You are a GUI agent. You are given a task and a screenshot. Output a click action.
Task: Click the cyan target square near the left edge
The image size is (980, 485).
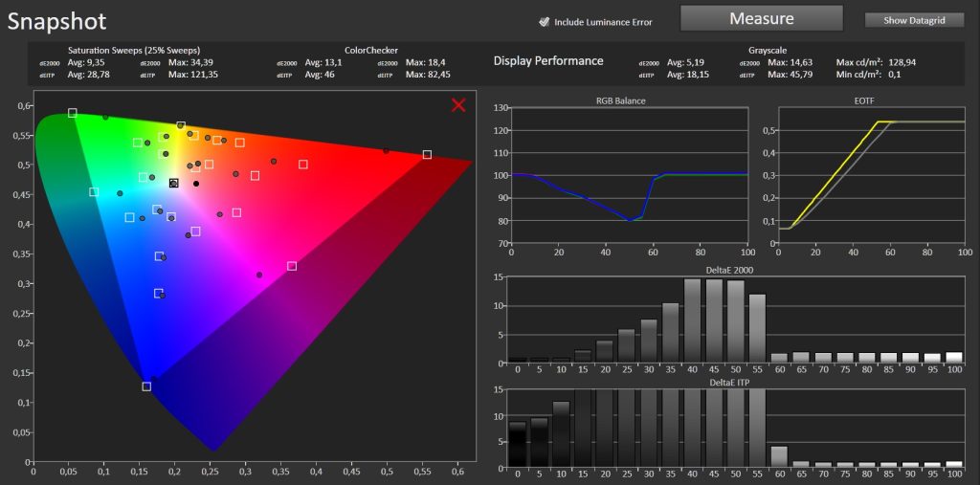coord(94,192)
